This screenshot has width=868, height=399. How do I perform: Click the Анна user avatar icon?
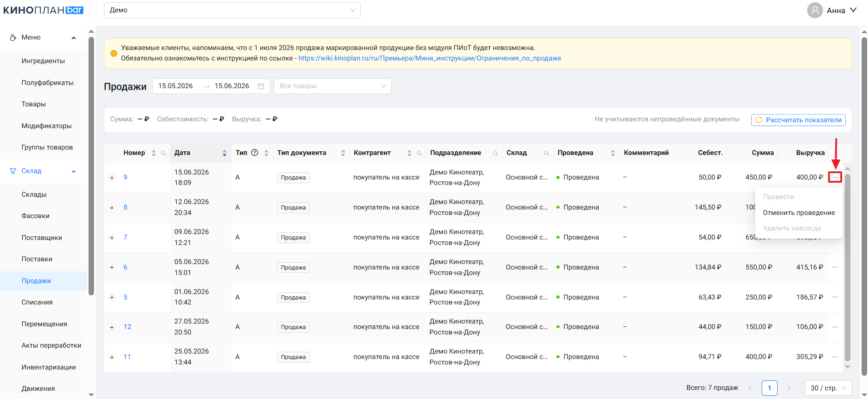pyautogui.click(x=815, y=10)
